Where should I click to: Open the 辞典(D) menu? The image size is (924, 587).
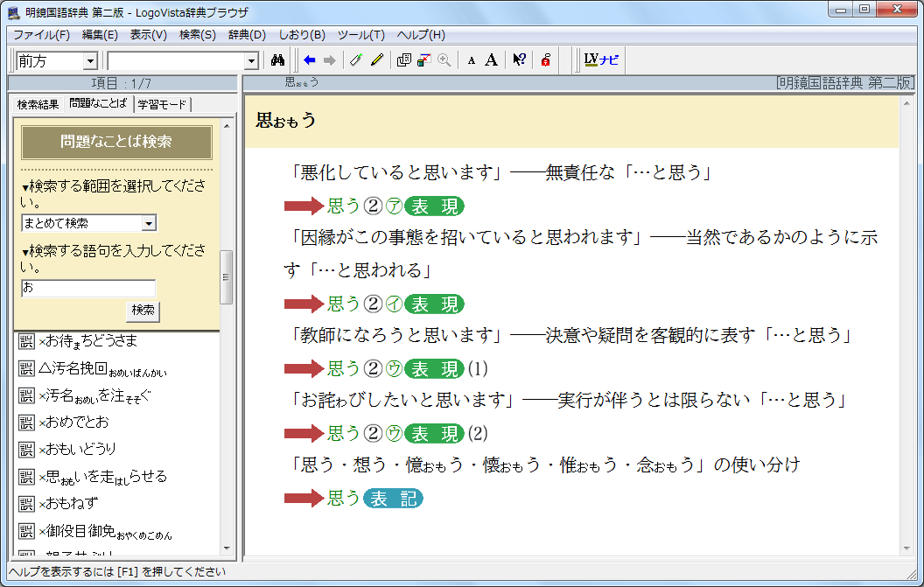tap(247, 35)
